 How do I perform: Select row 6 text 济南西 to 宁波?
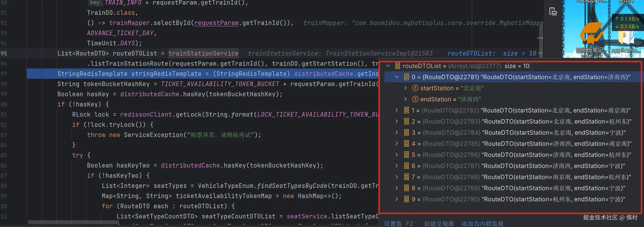554,166
